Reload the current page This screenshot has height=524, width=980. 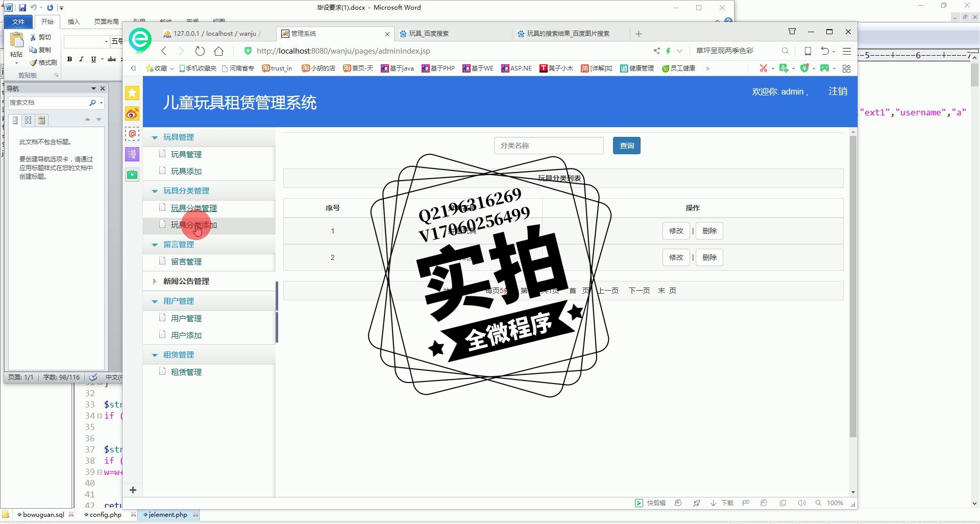[200, 51]
